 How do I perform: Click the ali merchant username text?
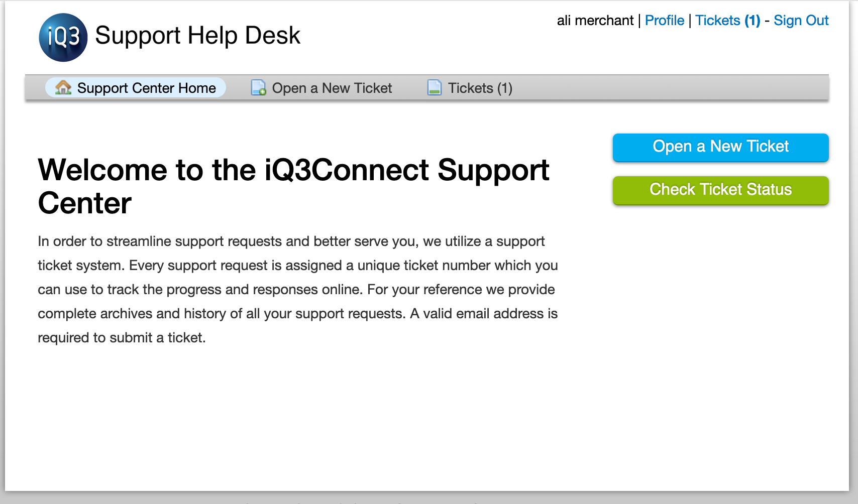point(595,21)
